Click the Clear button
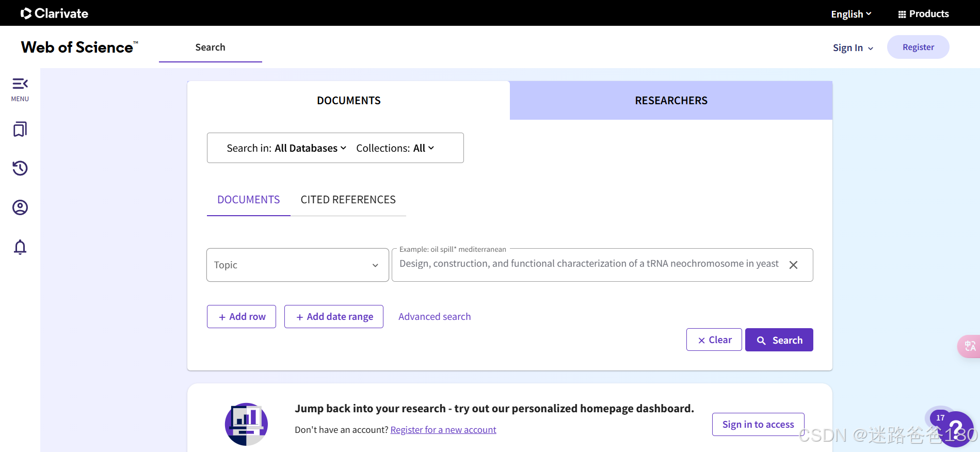The width and height of the screenshot is (980, 452). pos(714,340)
